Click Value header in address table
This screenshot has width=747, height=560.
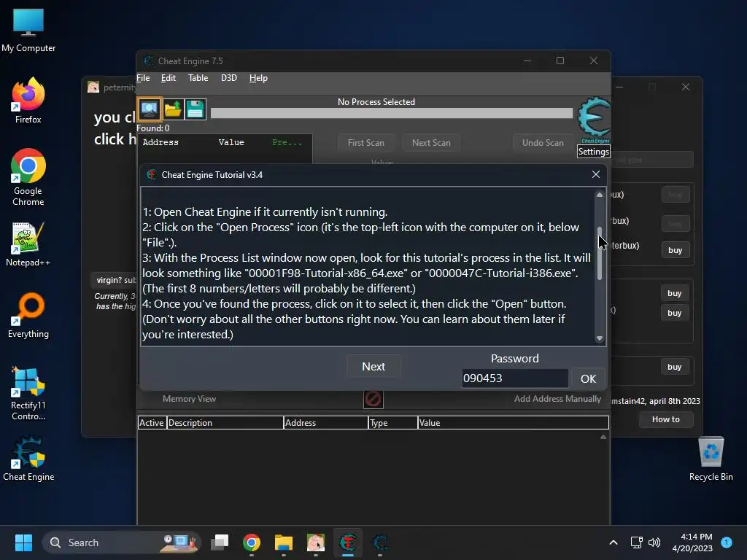pyautogui.click(x=513, y=423)
